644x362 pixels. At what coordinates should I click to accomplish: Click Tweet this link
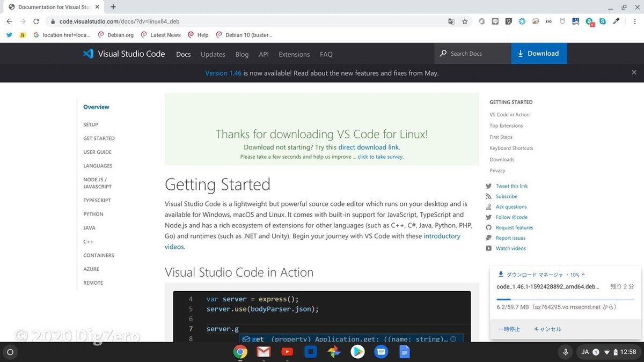[x=511, y=186]
